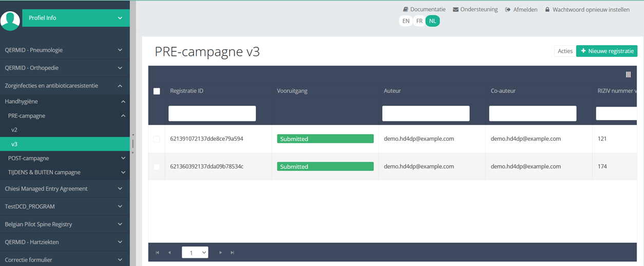Open the page number dropdown
The image size is (644, 266).
tap(195, 253)
